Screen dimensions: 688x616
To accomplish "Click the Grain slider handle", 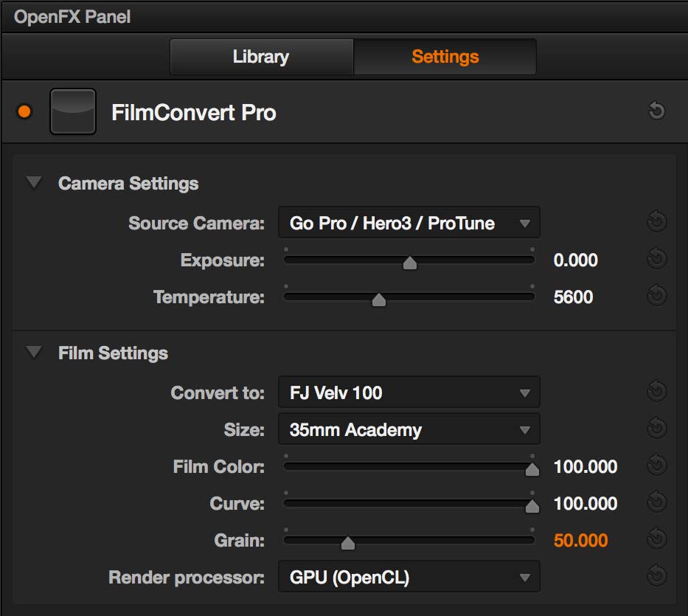I will (x=348, y=543).
